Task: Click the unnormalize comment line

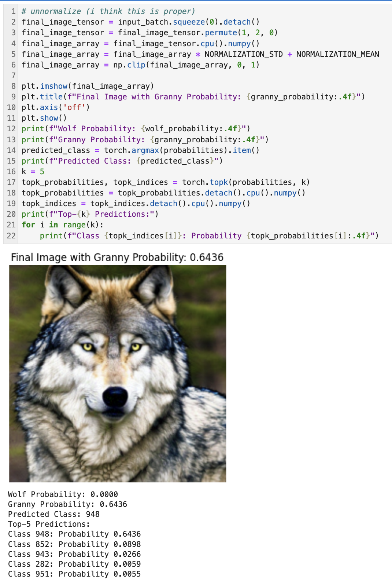Action: (x=108, y=11)
